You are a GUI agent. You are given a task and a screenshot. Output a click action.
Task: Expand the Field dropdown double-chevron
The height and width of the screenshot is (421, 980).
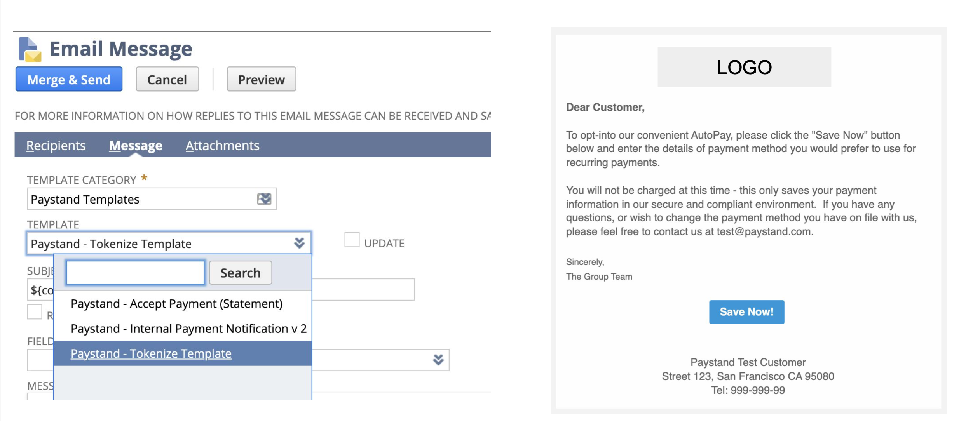click(x=438, y=360)
